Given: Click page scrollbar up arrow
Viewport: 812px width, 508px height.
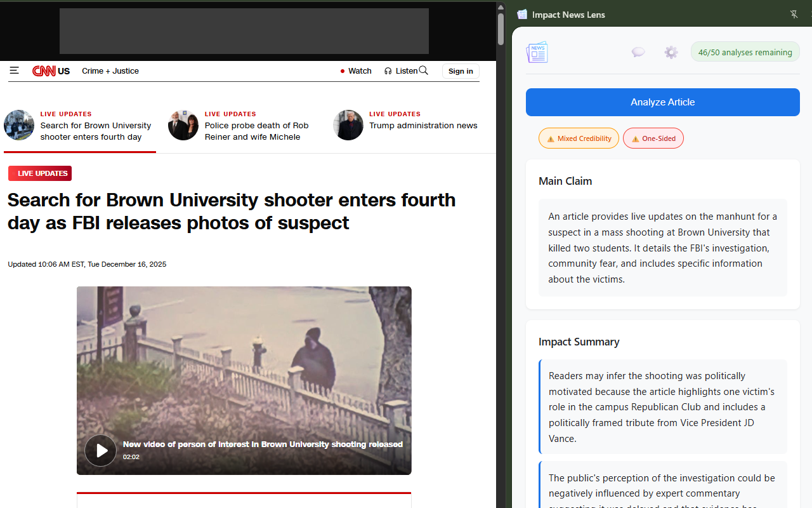Looking at the screenshot, I should [501, 8].
